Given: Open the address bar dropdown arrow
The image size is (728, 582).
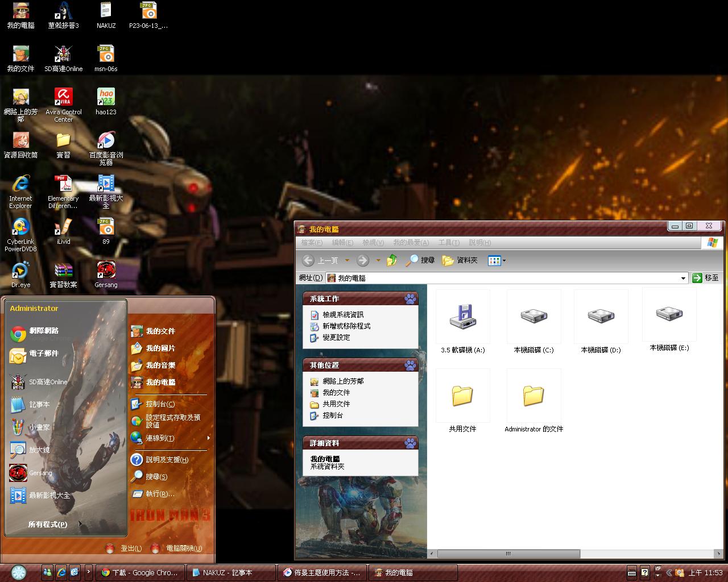Looking at the screenshot, I should coord(683,278).
